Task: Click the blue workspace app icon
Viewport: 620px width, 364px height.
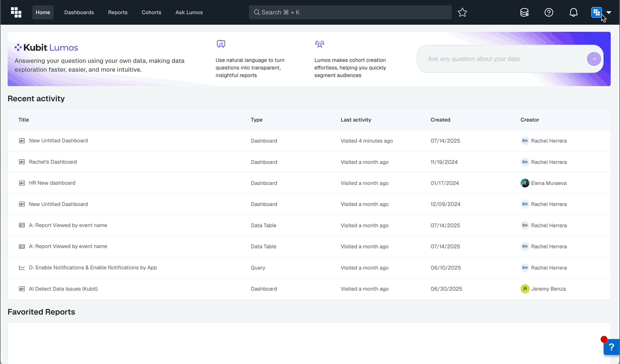Action: pyautogui.click(x=596, y=12)
